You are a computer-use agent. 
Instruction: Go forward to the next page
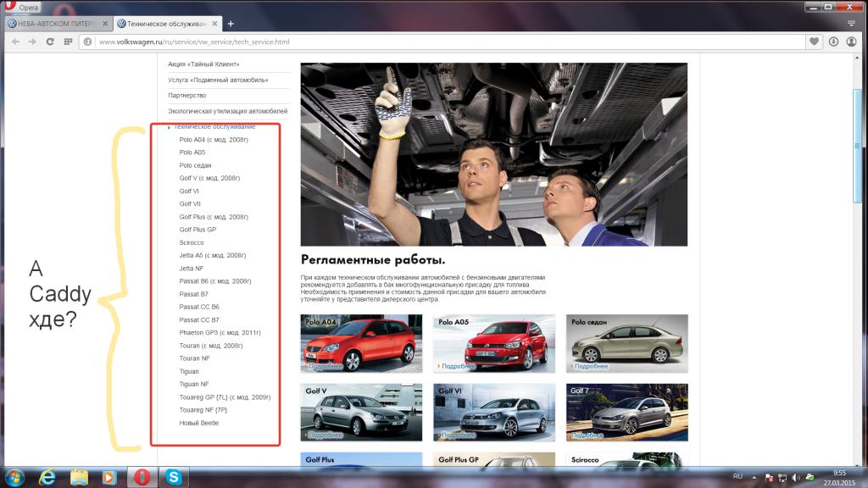(33, 42)
